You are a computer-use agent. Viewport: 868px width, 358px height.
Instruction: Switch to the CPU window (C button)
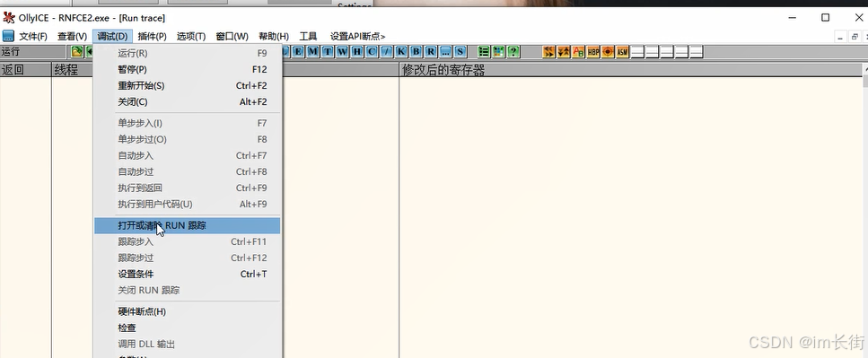pyautogui.click(x=372, y=52)
